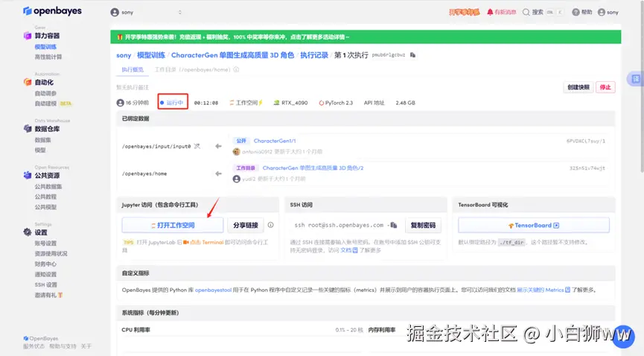Viewport: 644px width, 356px height.
Task: Open 账号设置 in the sidebar
Action: click(x=45, y=244)
